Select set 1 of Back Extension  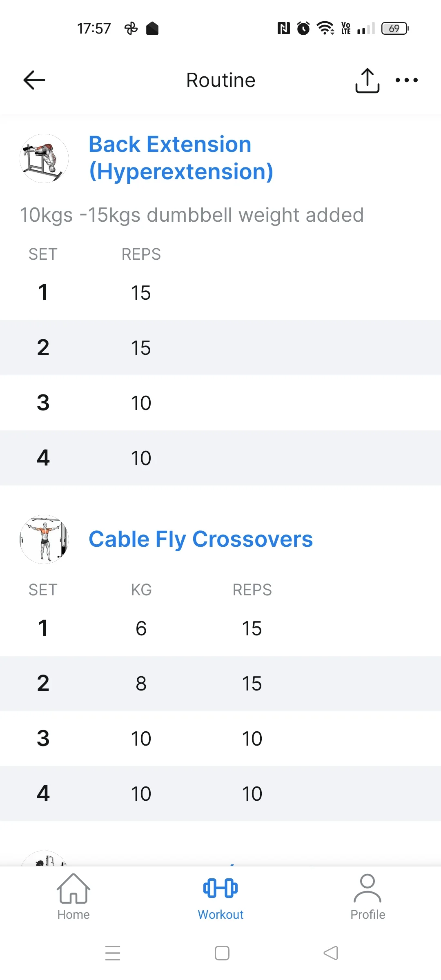(220, 293)
